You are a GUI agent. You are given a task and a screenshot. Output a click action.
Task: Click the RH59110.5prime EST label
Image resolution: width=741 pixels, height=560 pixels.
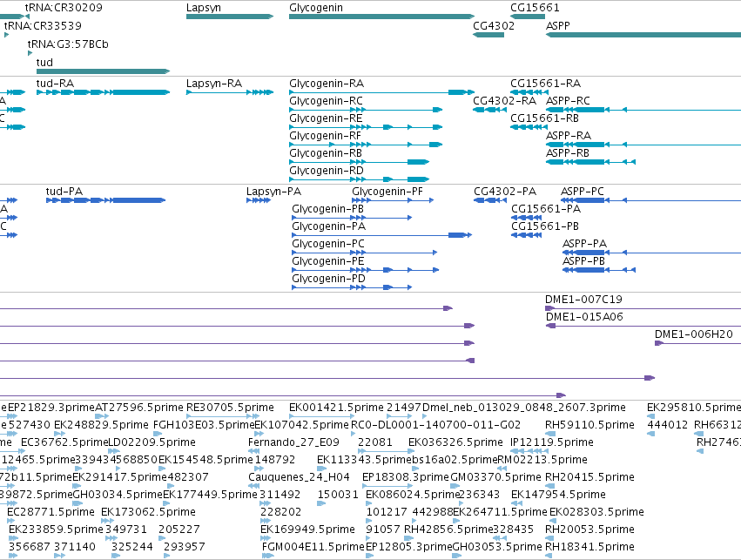click(x=589, y=425)
